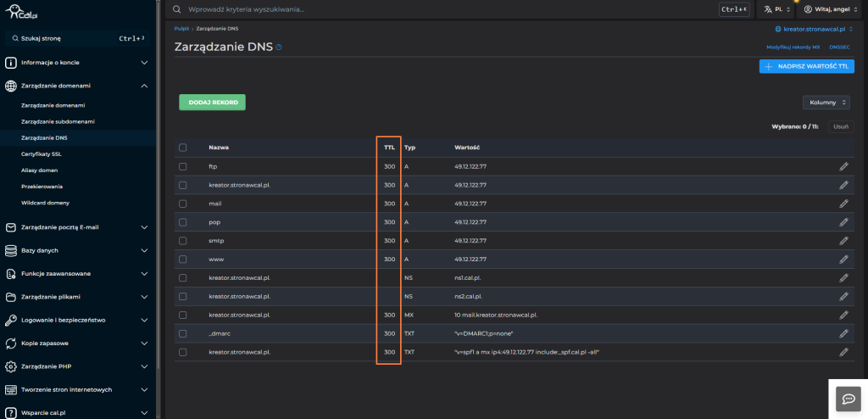Edit the smtp record pencil icon
This screenshot has width=868, height=419.
pyautogui.click(x=843, y=241)
